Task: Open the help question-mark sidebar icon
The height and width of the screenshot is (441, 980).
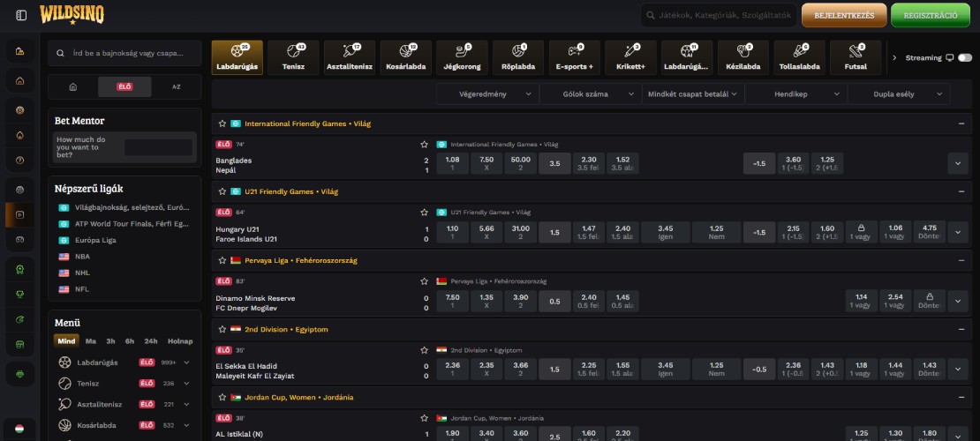Action: click(x=20, y=161)
